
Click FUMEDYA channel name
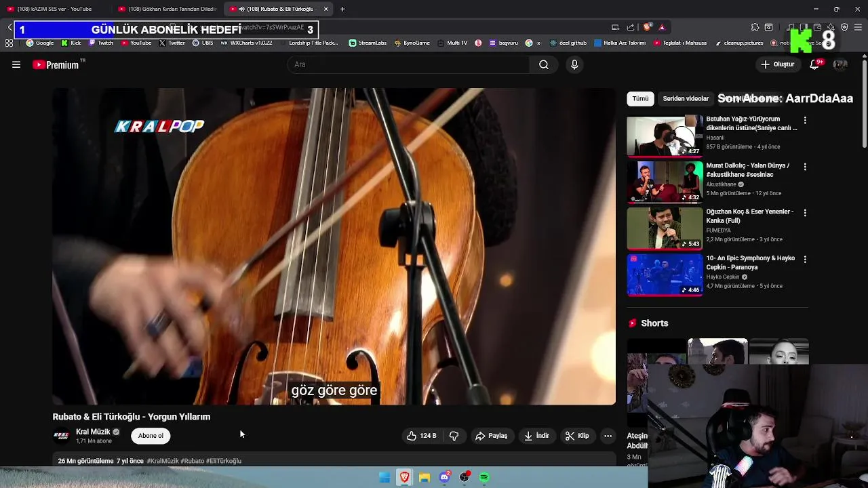coord(719,230)
